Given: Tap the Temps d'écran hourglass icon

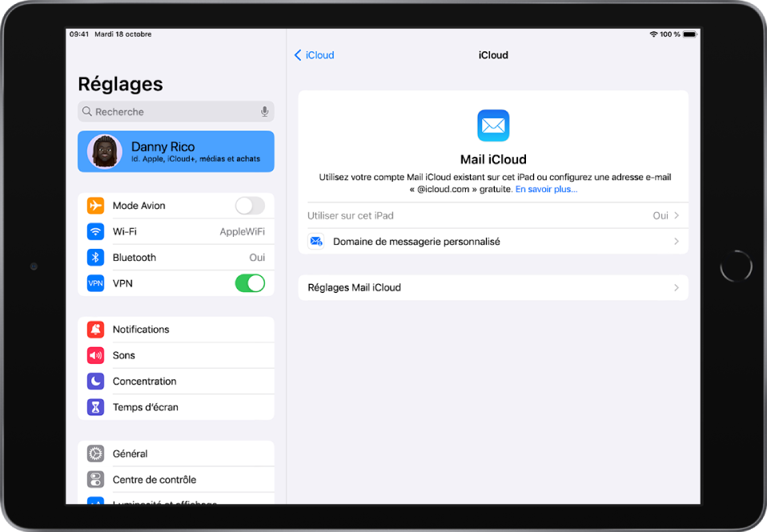Looking at the screenshot, I should (95, 407).
